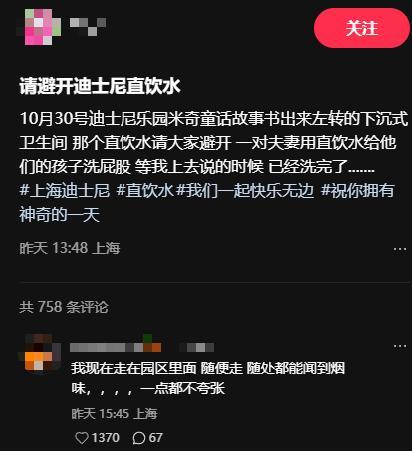Viewport: 412px width, 451px height.
Task: Open the three-dot menu on first comment
Action: click(400, 346)
